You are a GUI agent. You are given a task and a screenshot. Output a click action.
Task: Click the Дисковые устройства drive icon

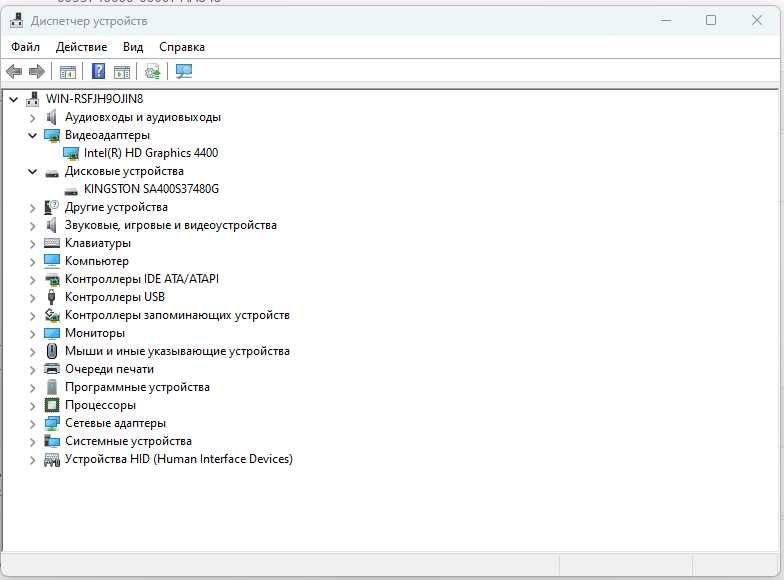(x=52, y=173)
